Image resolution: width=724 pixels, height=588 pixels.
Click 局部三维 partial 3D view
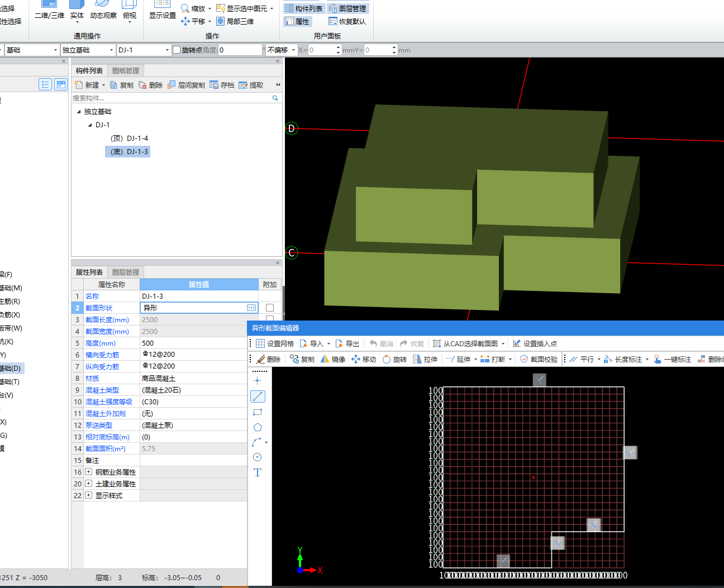235,21
